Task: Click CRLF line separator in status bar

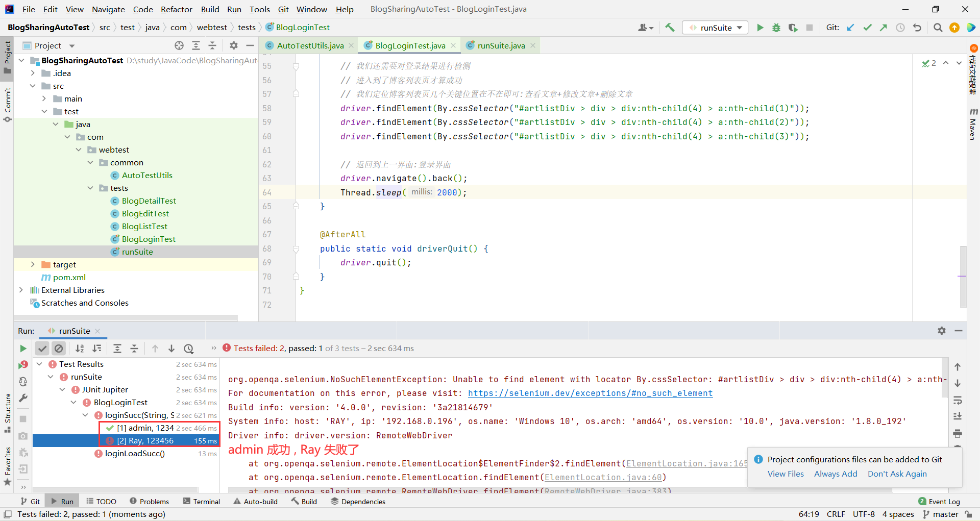Action: [836, 514]
